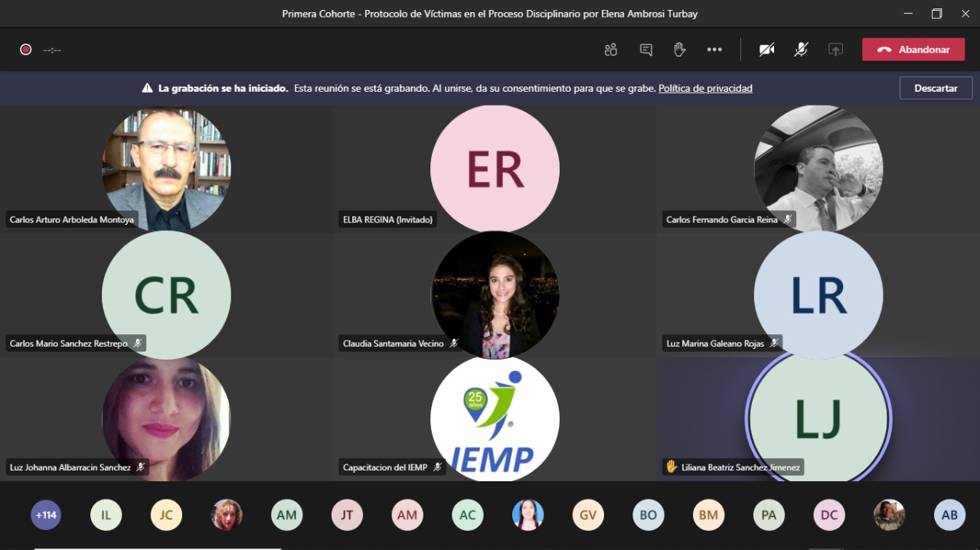
Task: Open the more actions ellipsis menu
Action: coord(714,50)
